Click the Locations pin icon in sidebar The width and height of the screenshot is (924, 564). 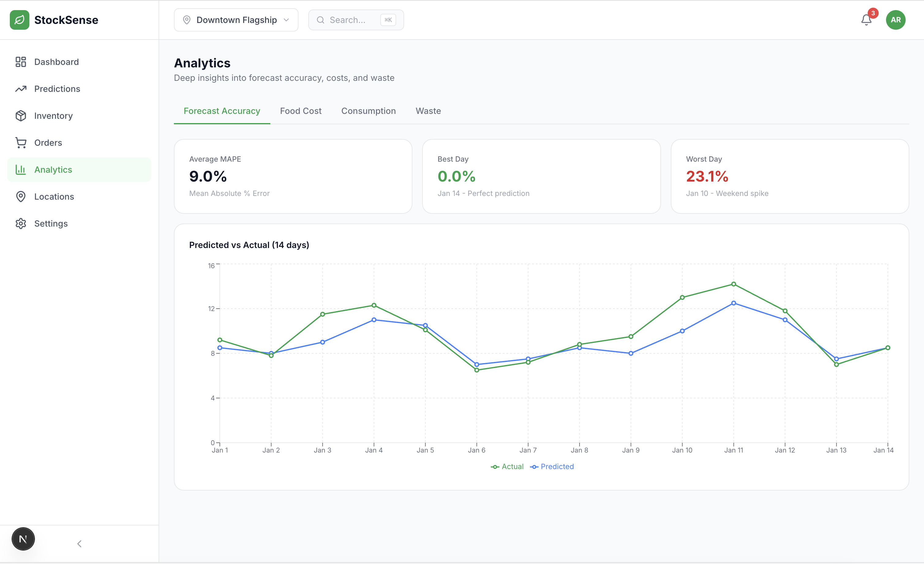click(x=21, y=197)
